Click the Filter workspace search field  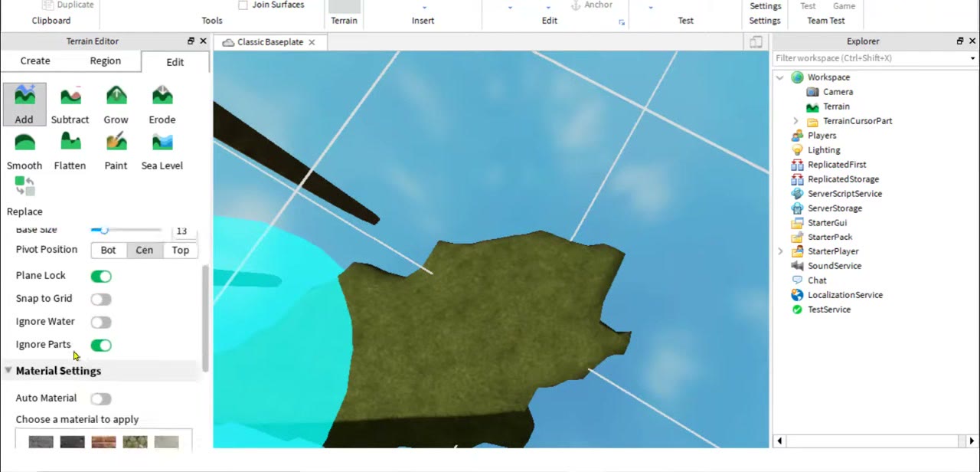click(870, 58)
